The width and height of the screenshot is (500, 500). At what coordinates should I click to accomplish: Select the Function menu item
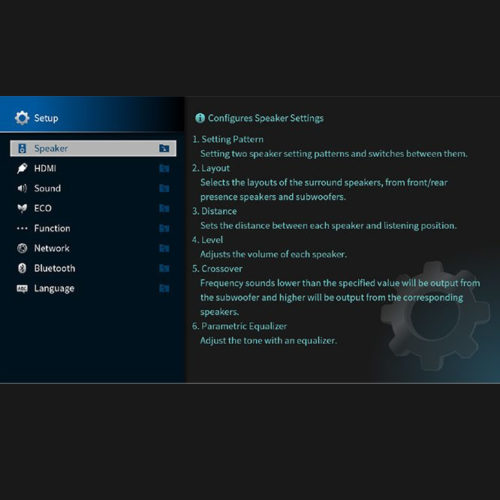[93, 228]
